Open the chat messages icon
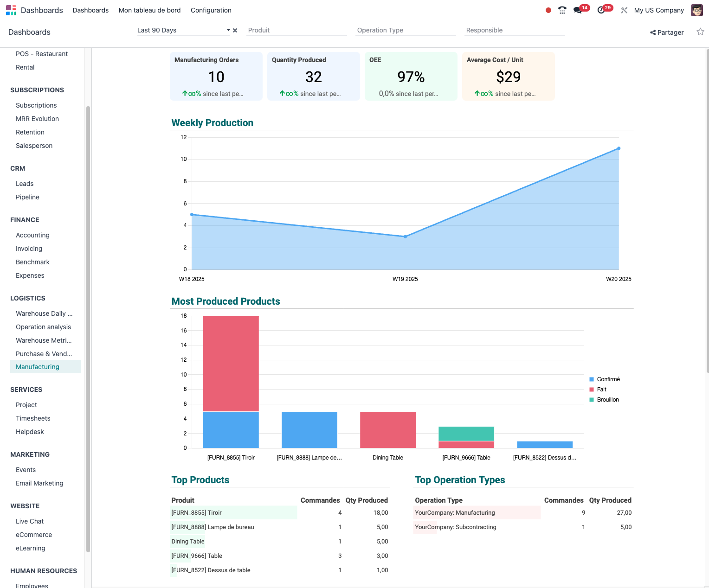This screenshot has height=588, width=709. (578, 10)
